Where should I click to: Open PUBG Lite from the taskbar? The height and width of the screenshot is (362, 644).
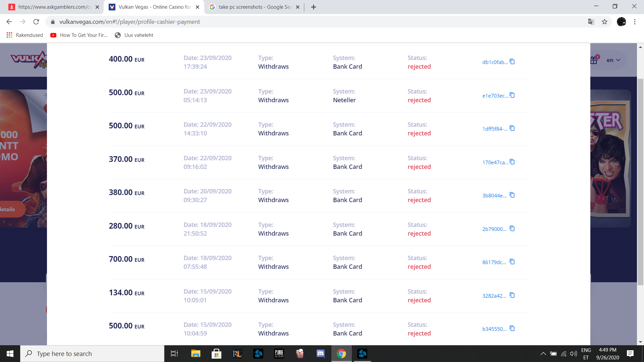click(279, 354)
